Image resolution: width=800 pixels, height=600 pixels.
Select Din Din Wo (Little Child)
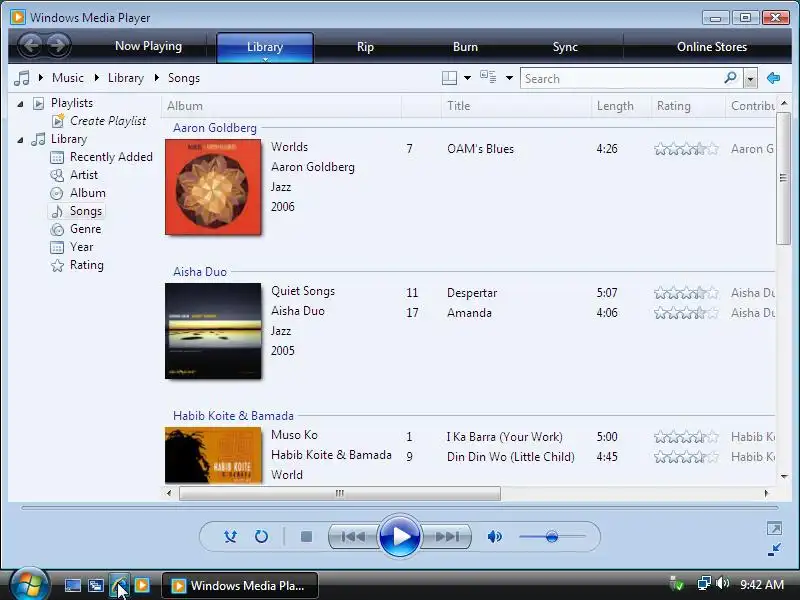coord(511,457)
